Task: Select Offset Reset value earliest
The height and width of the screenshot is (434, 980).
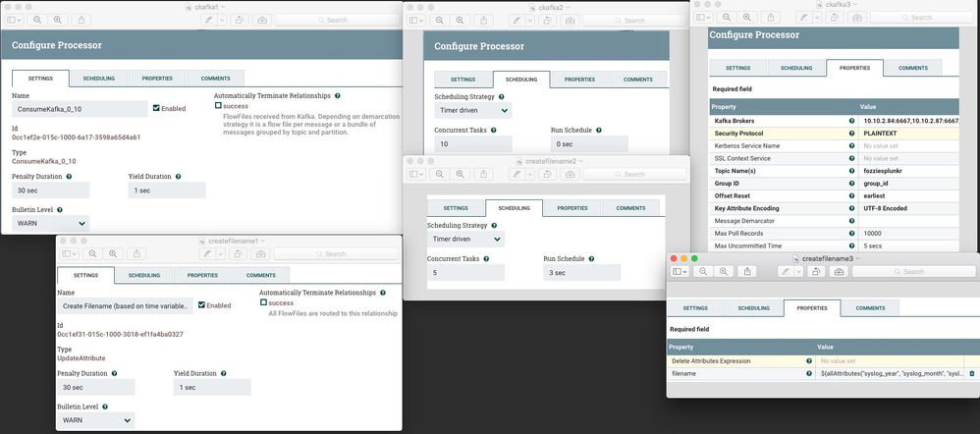Action: (x=874, y=195)
